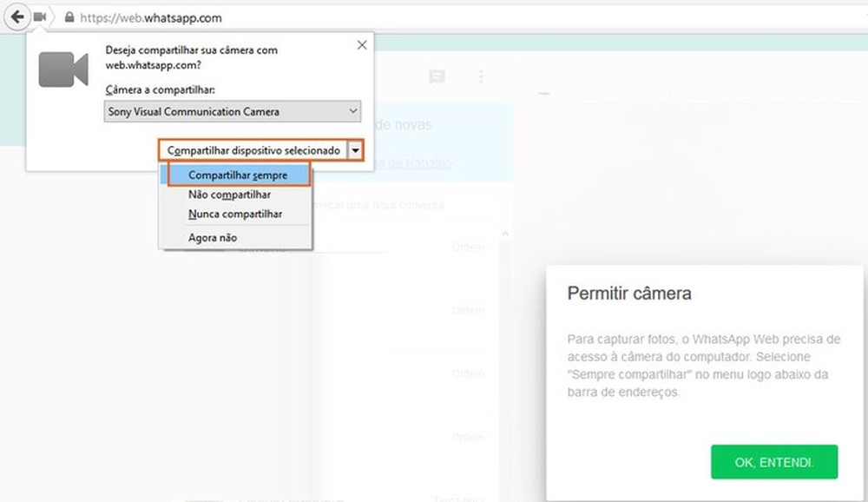Open the Sony Visual Communication Camera dropdown

tap(232, 111)
